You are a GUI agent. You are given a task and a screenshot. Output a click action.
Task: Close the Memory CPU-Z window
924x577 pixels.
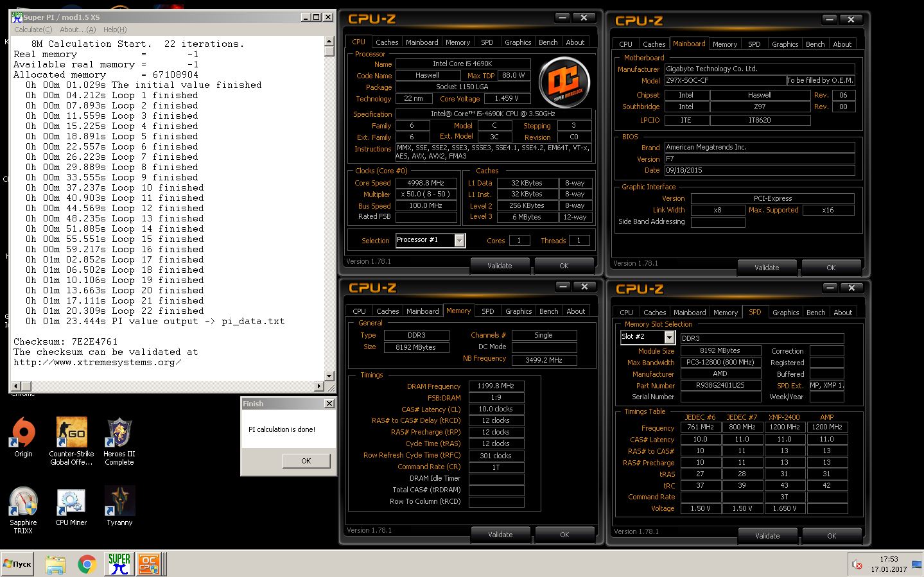[584, 286]
